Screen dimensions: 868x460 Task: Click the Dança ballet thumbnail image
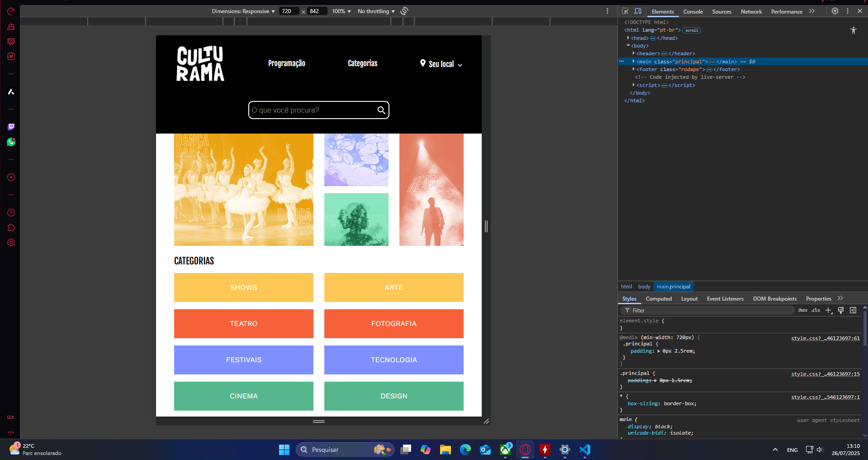[244, 190]
